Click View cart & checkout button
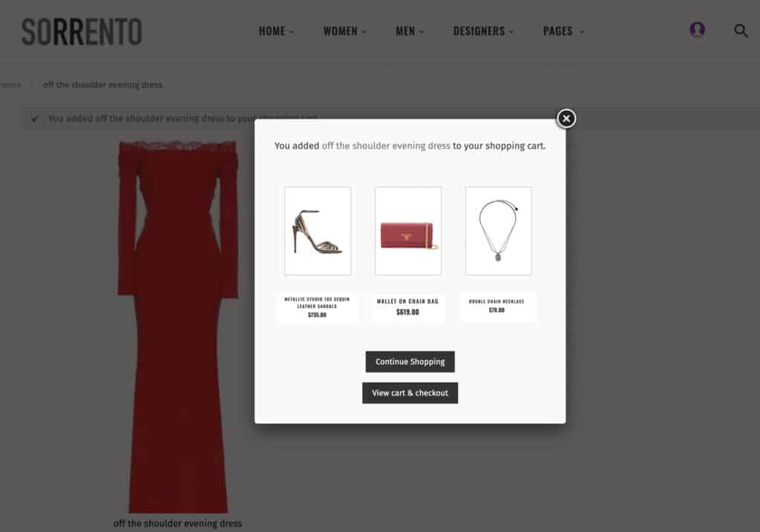 [x=410, y=393]
